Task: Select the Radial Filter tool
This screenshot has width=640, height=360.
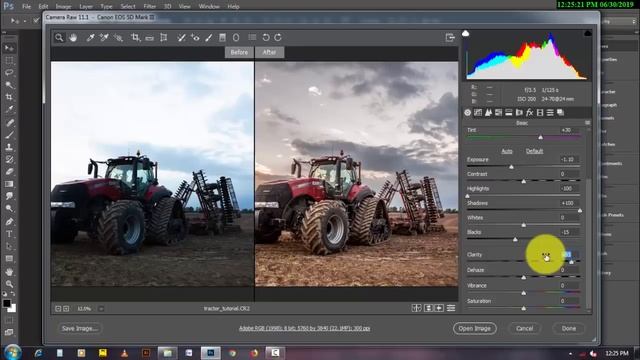Action: coord(236,38)
